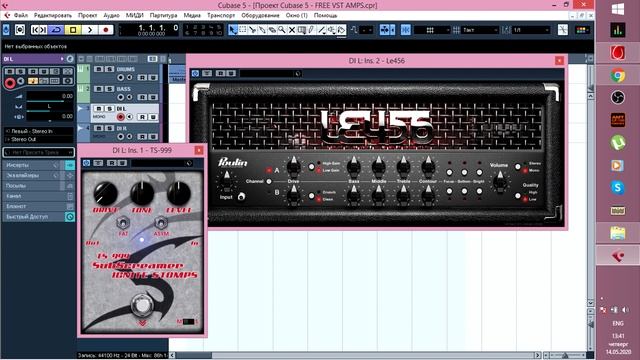Open the Левый - Stereo In input routing

point(39,131)
